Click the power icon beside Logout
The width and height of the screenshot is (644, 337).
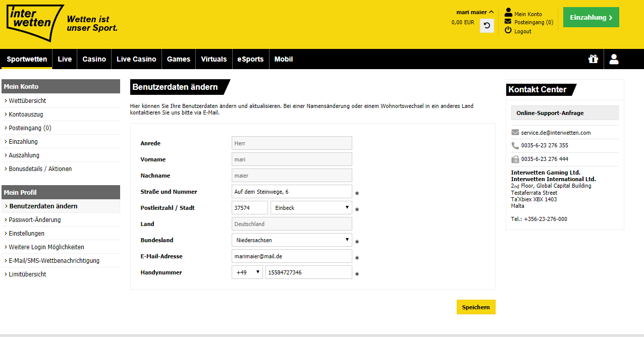pos(508,31)
